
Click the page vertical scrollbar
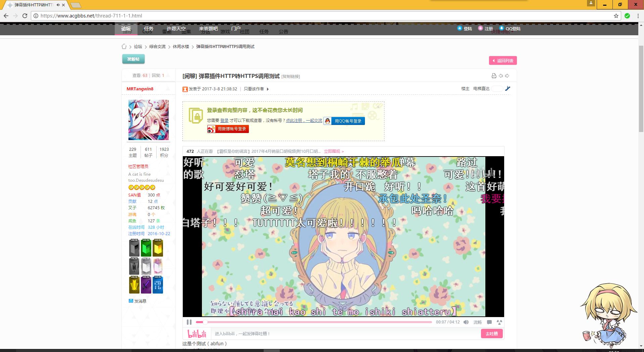[641, 89]
